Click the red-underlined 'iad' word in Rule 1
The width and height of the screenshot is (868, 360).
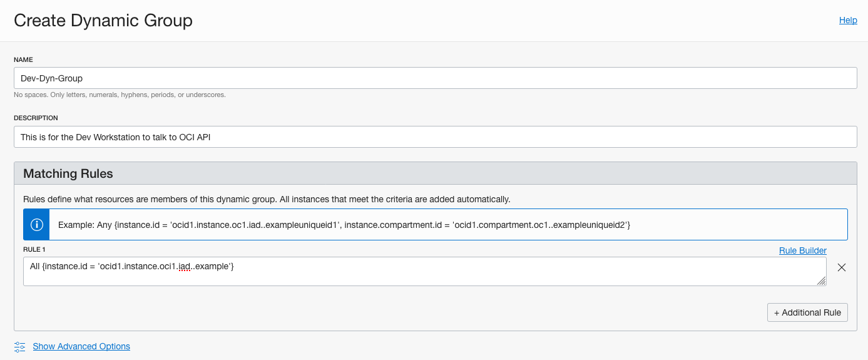pos(184,266)
